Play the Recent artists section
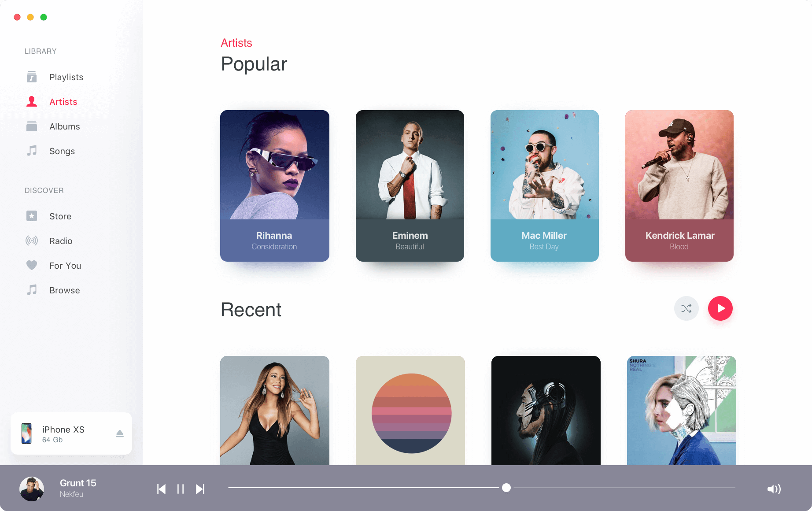The width and height of the screenshot is (812, 511). (720, 308)
